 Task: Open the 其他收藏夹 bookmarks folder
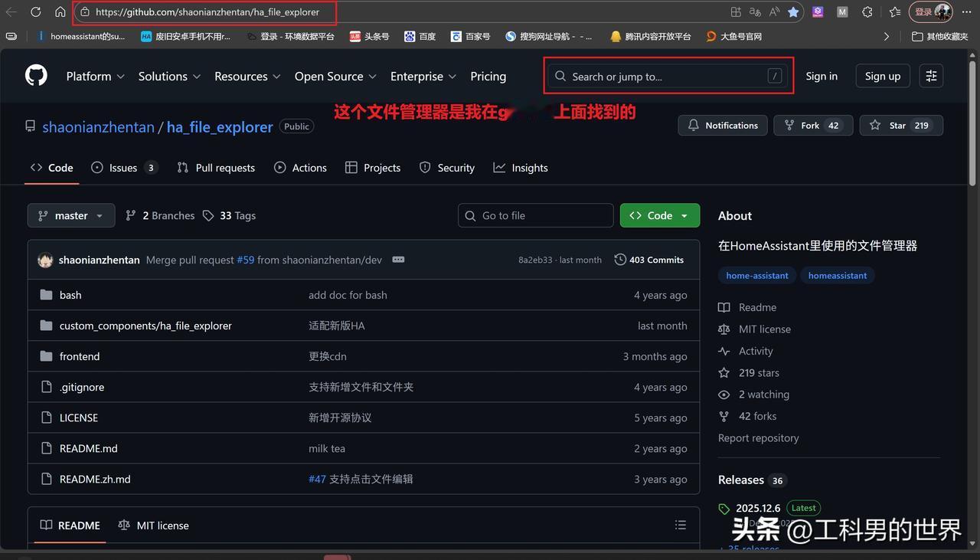point(940,36)
